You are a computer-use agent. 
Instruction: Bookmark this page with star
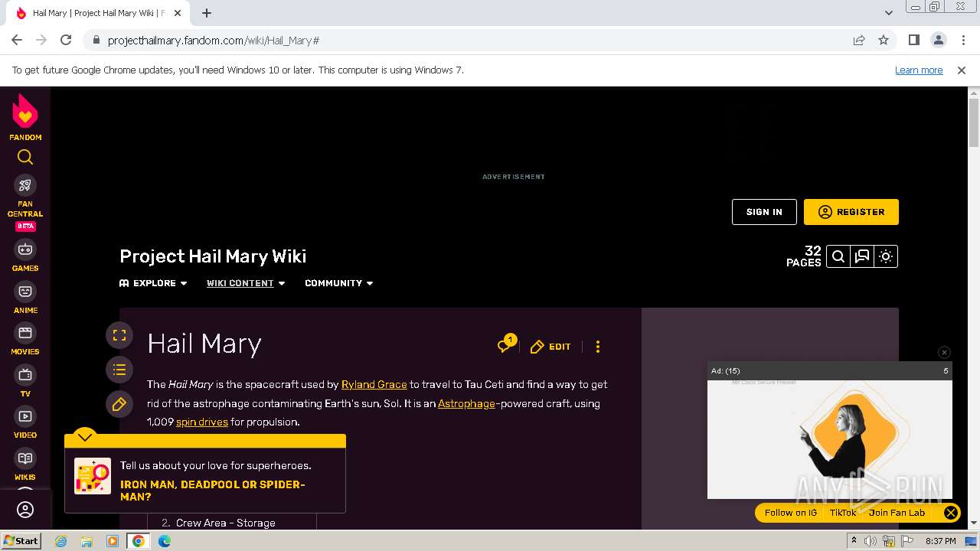(x=884, y=40)
